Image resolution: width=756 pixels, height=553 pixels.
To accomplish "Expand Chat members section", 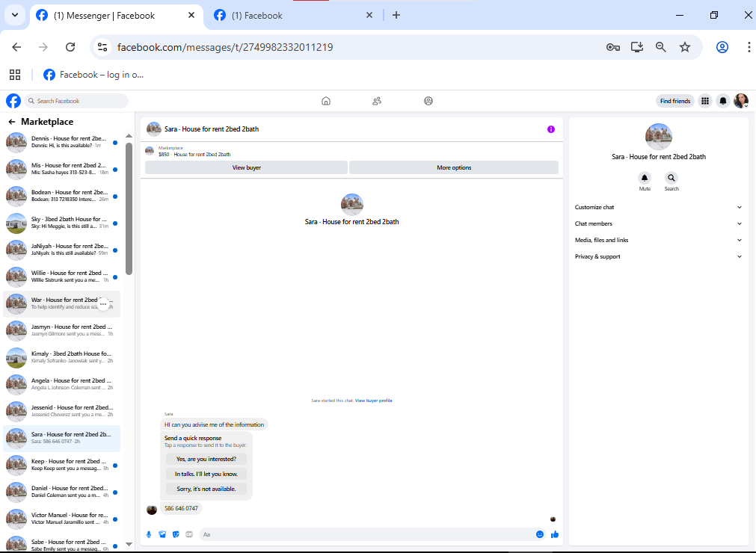I will tap(658, 223).
